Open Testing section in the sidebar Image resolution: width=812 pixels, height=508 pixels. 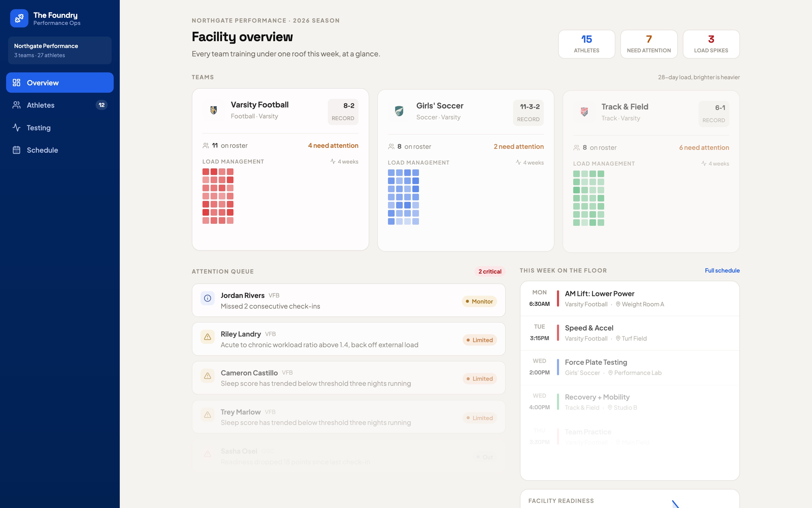60,128
